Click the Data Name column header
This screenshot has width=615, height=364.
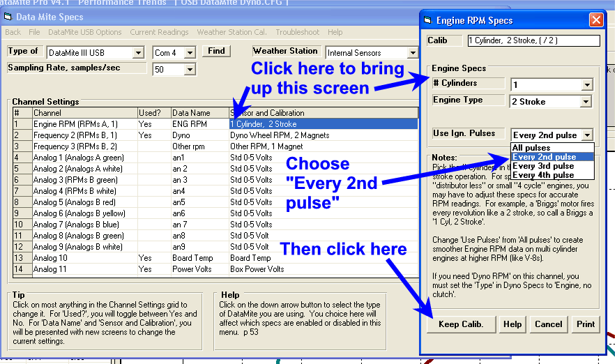(x=200, y=113)
